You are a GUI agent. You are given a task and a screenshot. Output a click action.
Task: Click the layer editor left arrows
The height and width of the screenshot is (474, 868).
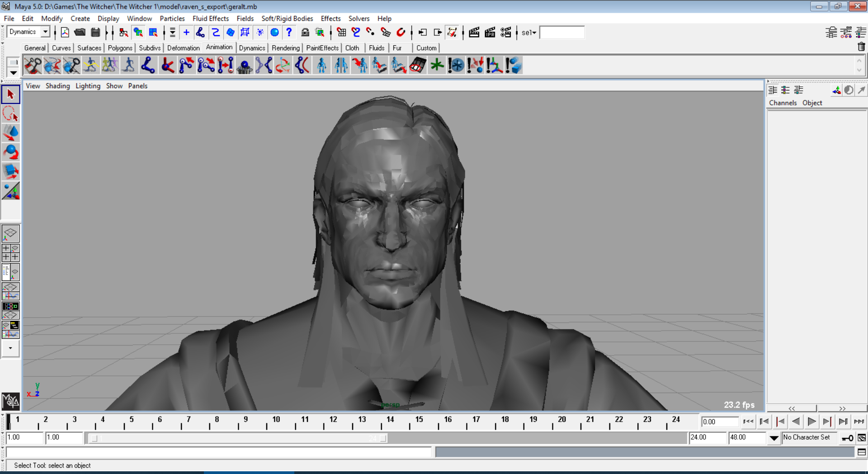click(792, 408)
